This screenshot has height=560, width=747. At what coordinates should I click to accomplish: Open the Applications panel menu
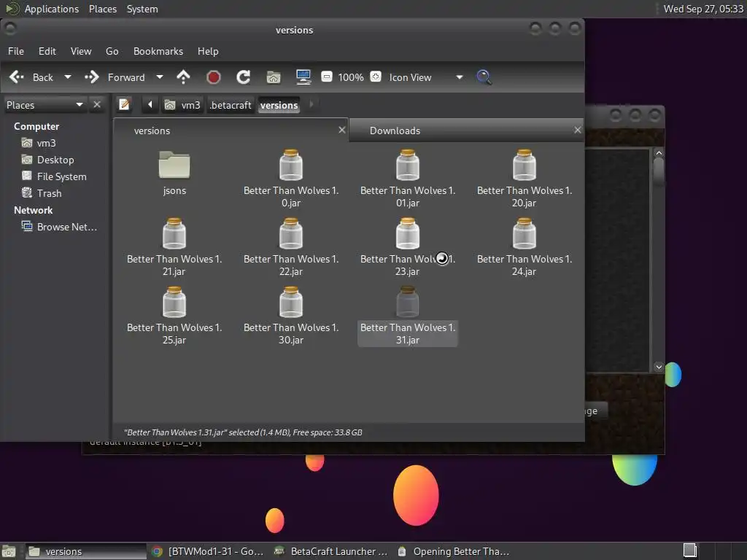(52, 9)
